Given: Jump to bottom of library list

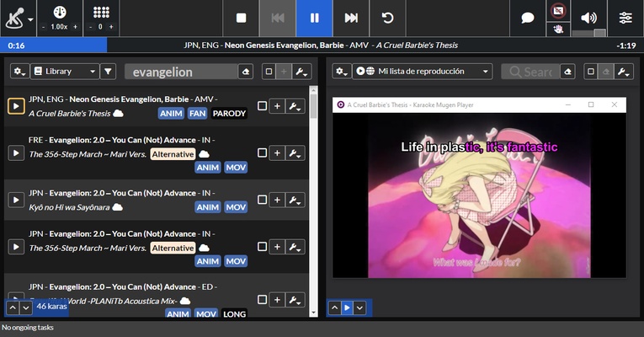Looking at the screenshot, I should (26, 308).
